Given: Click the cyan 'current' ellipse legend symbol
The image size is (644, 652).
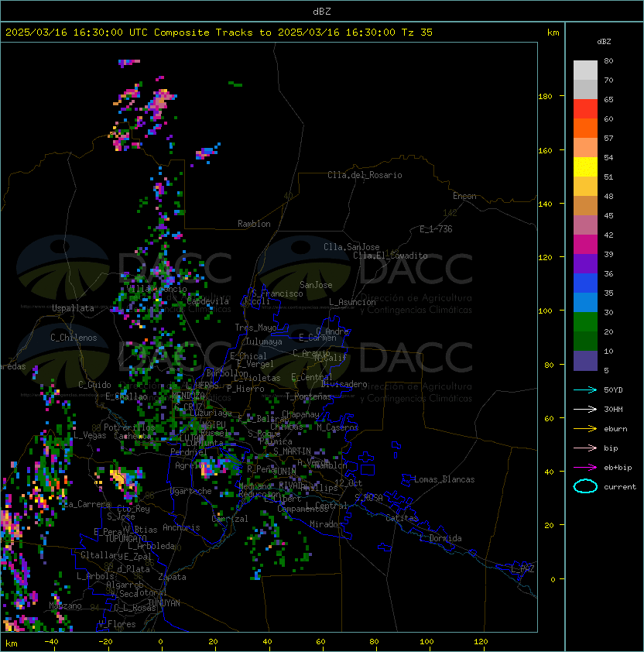Looking at the screenshot, I should coord(585,486).
